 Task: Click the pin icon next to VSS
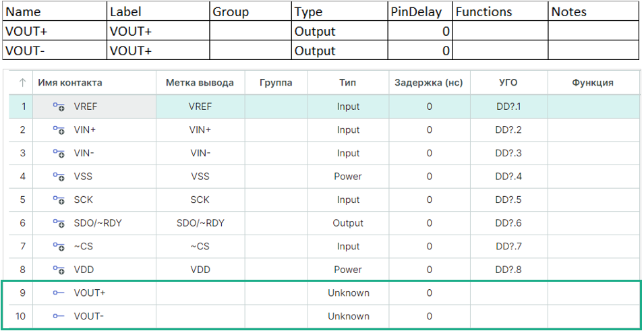point(59,177)
